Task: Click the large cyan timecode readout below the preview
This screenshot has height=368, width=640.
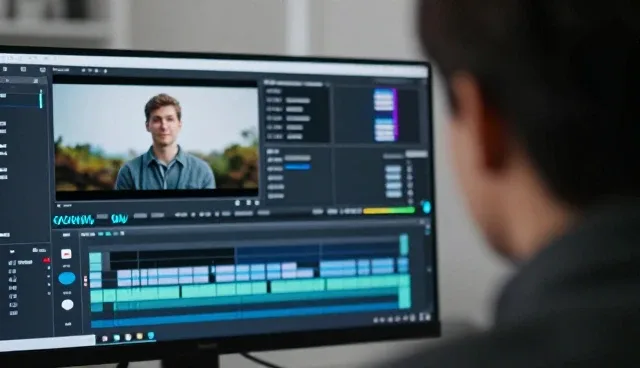Action: pyautogui.click(x=73, y=220)
